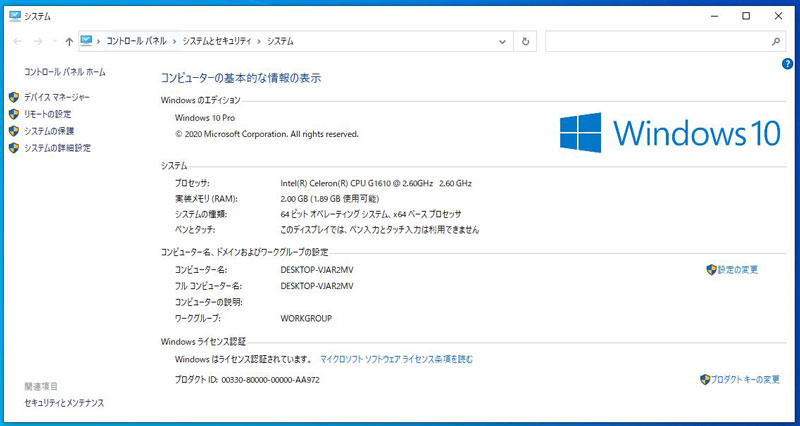Refresh the System window
Image resolution: width=800 pixels, height=426 pixels.
tap(525, 42)
